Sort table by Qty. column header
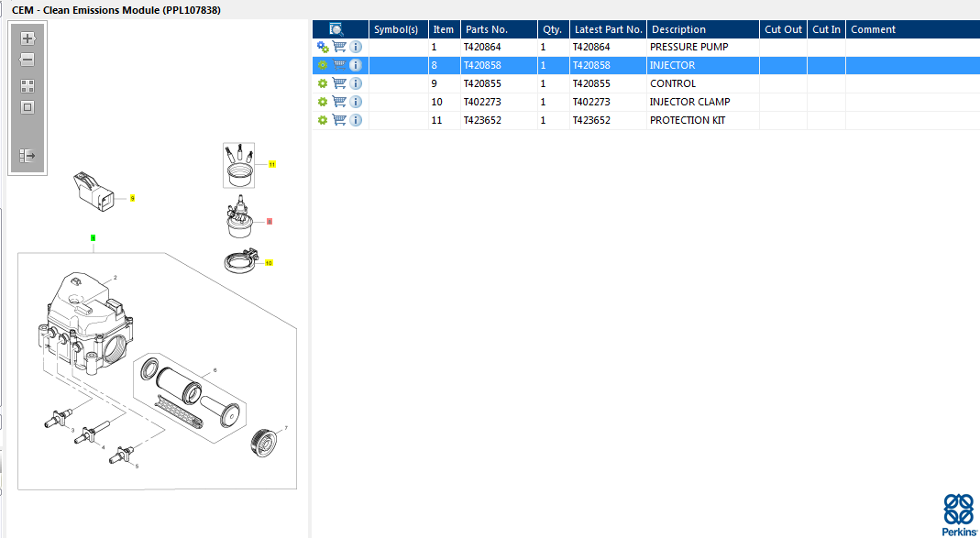980x538 pixels. point(553,29)
